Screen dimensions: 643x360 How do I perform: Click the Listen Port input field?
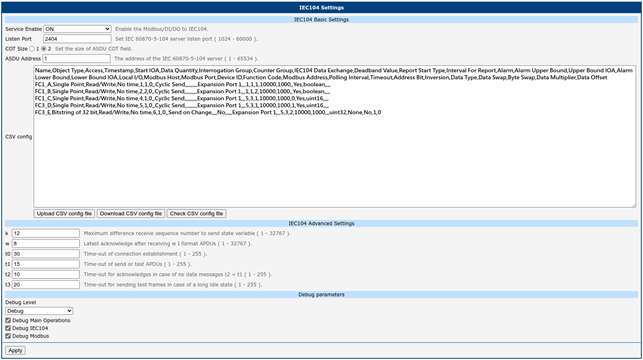[x=77, y=39]
